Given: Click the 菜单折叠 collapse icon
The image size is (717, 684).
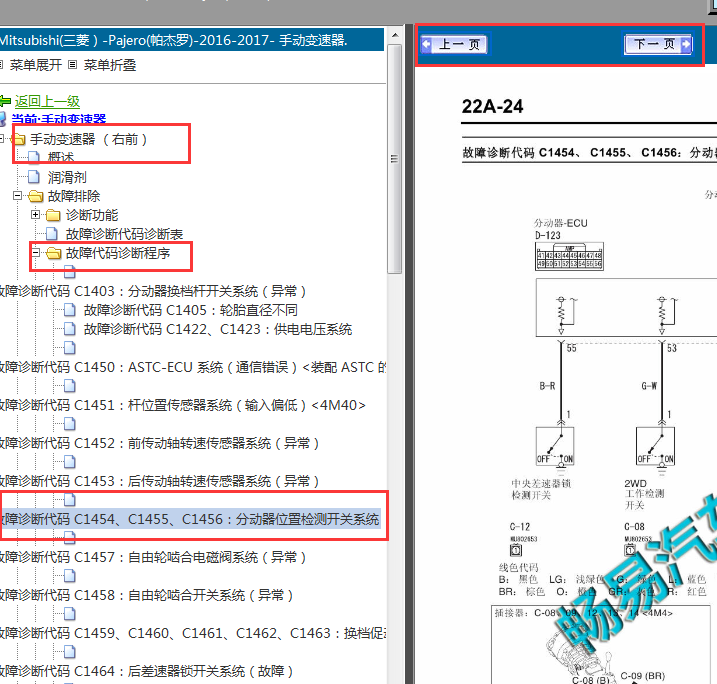Looking at the screenshot, I should pyautogui.click(x=72, y=65).
